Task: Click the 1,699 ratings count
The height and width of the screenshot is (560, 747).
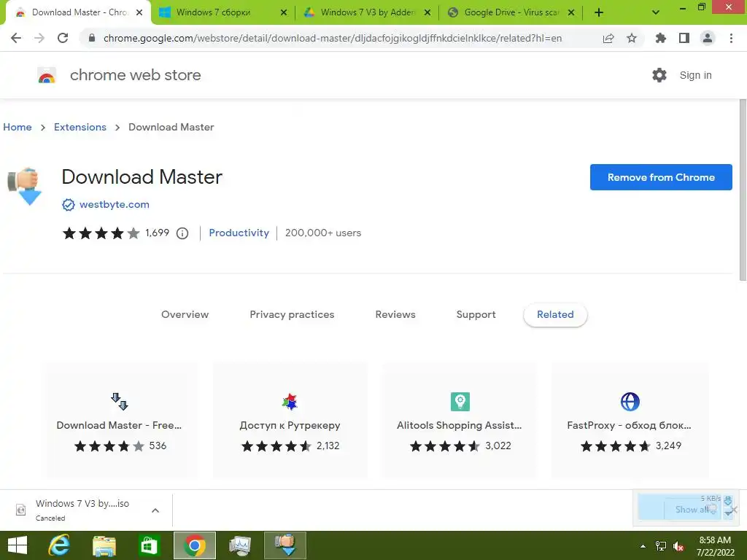Action: point(158,233)
